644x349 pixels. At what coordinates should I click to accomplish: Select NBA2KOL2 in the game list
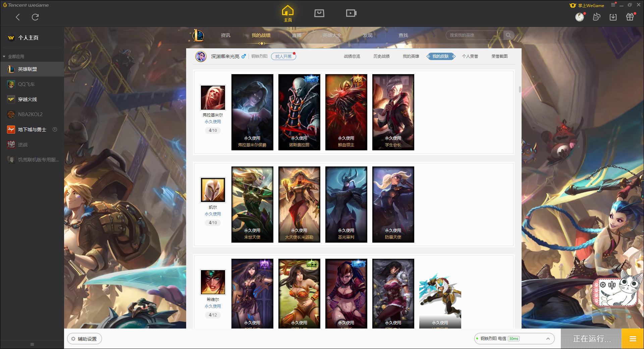click(x=32, y=114)
